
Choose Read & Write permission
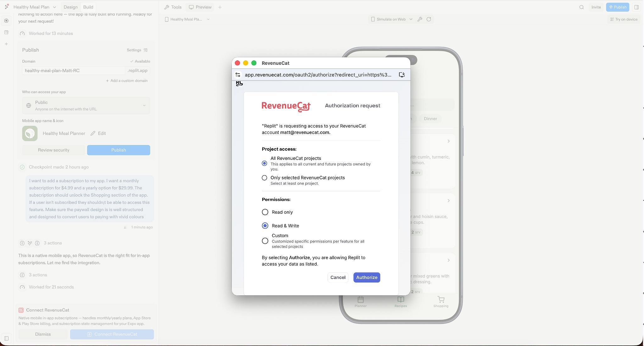tap(265, 226)
